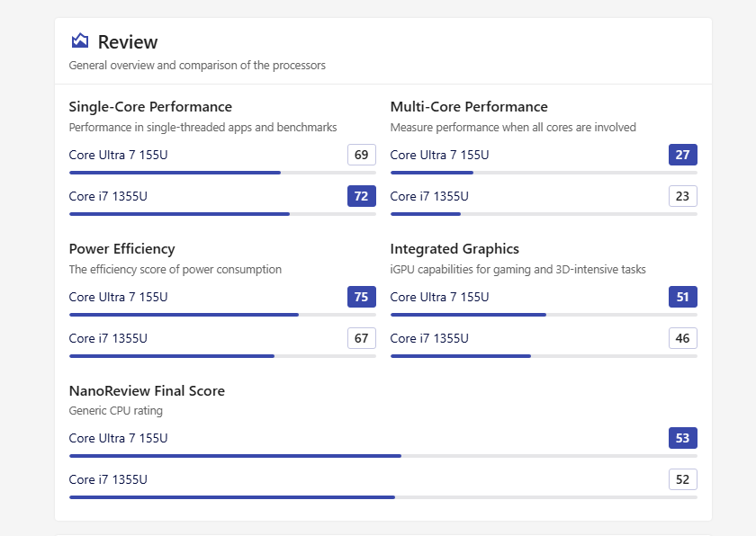Click Core Ultra 7 155U label under Multi-Core
Viewport: 756px width, 536px height.
pos(439,155)
